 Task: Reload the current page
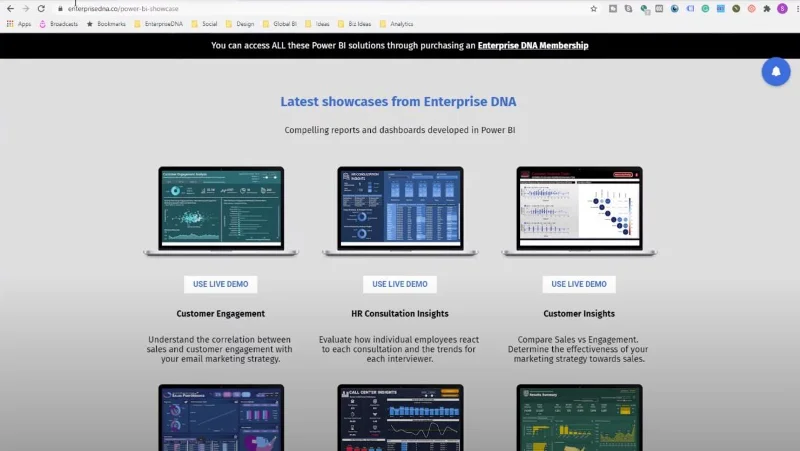(41, 9)
